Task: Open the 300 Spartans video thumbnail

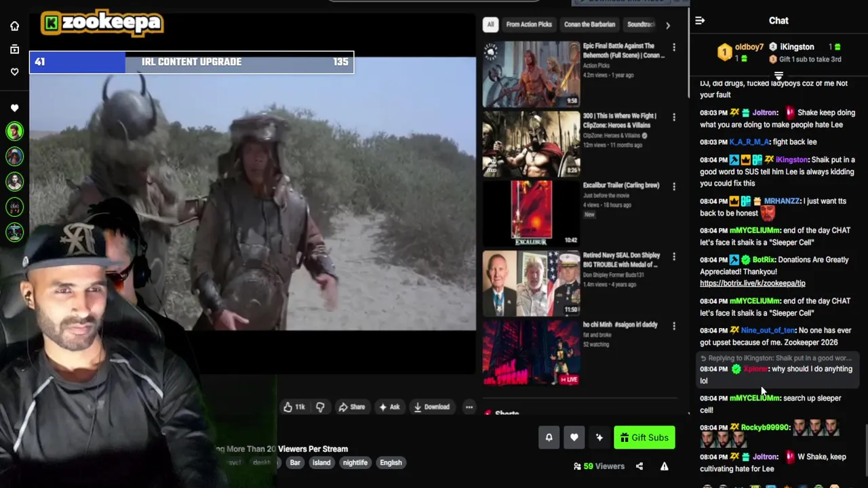Action: click(x=531, y=144)
